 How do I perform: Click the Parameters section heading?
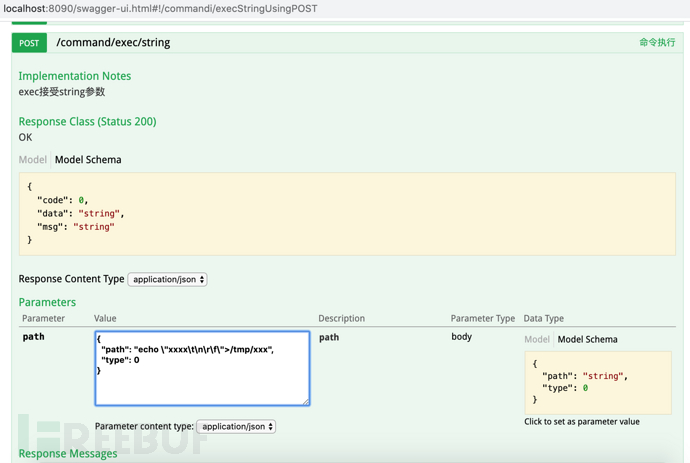point(47,302)
